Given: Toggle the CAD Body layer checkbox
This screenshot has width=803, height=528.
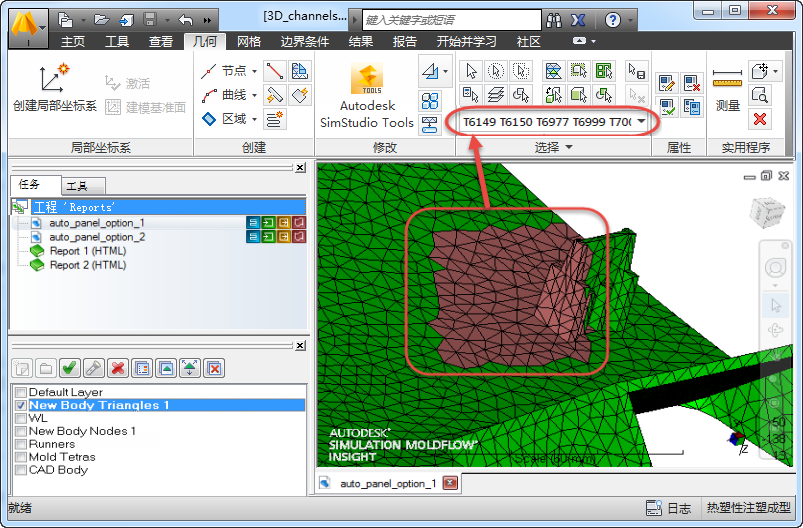Looking at the screenshot, I should pyautogui.click(x=20, y=470).
